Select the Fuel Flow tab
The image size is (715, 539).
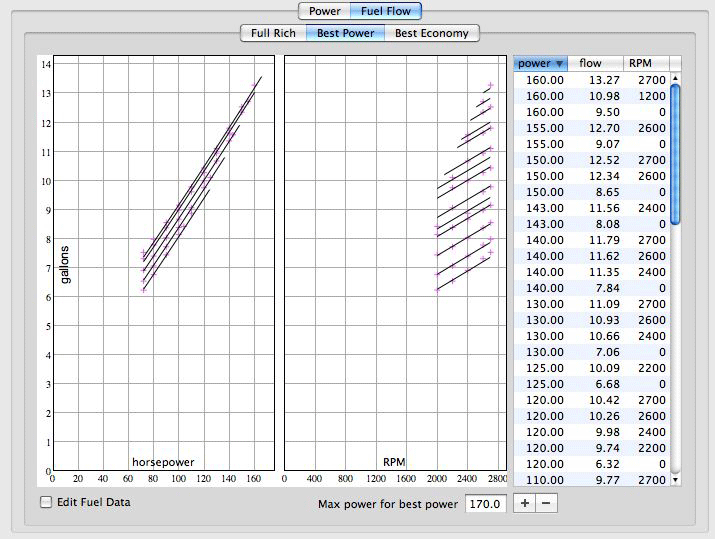click(x=386, y=11)
